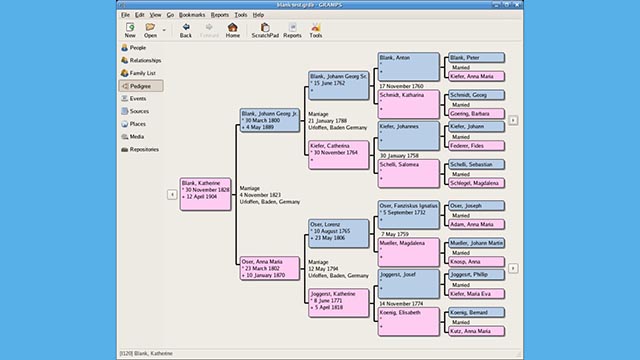Viewport: 640px width, 360px height.
Task: Click the Reports toolbar icon
Action: pyautogui.click(x=292, y=31)
